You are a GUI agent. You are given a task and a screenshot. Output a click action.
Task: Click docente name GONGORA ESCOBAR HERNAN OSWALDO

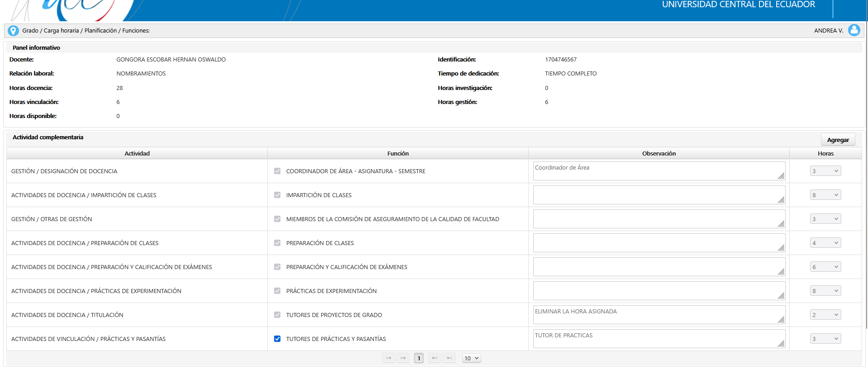(171, 59)
